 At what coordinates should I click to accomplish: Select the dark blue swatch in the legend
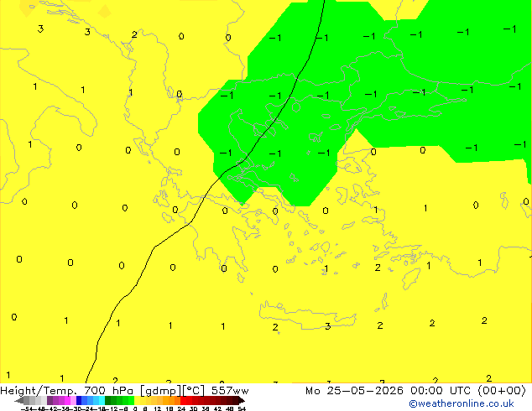pos(79,400)
